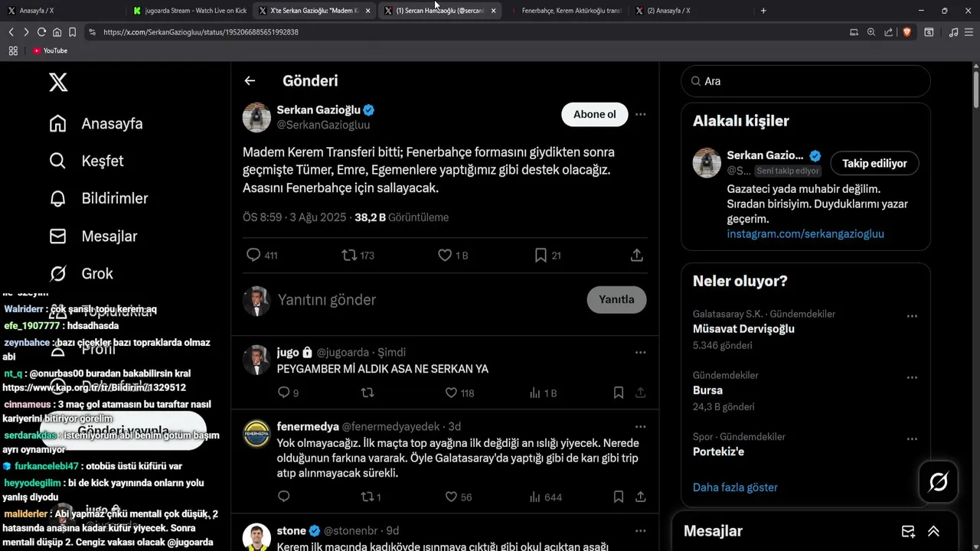Screen dimensions: 980x551
Task: Open Portekiz'e trending topic
Action: 718,452
